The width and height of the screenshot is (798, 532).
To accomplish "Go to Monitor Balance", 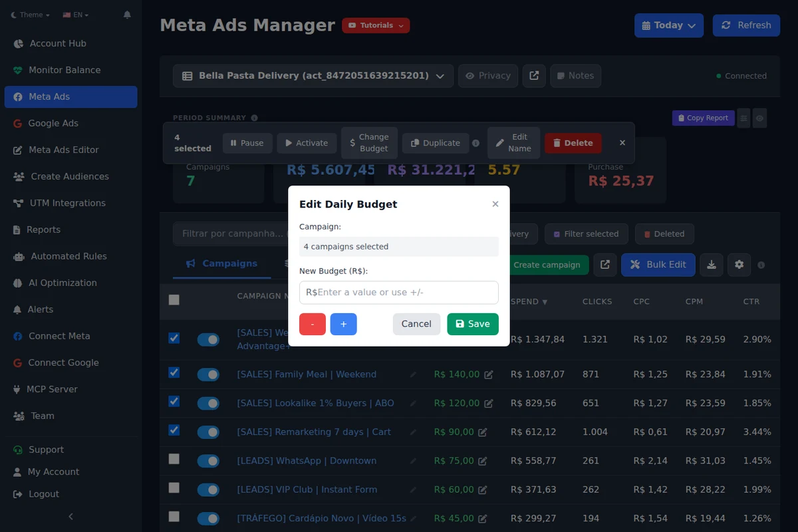I will (70, 70).
